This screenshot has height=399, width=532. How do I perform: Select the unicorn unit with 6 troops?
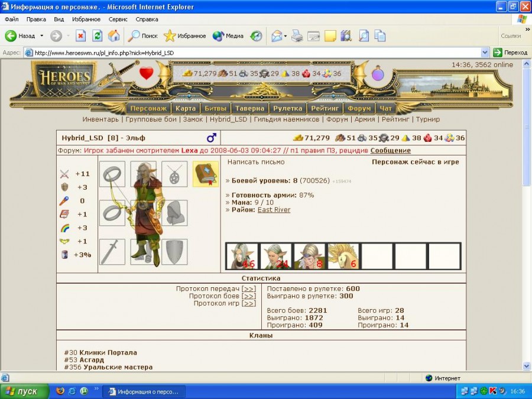pyautogui.click(x=343, y=257)
